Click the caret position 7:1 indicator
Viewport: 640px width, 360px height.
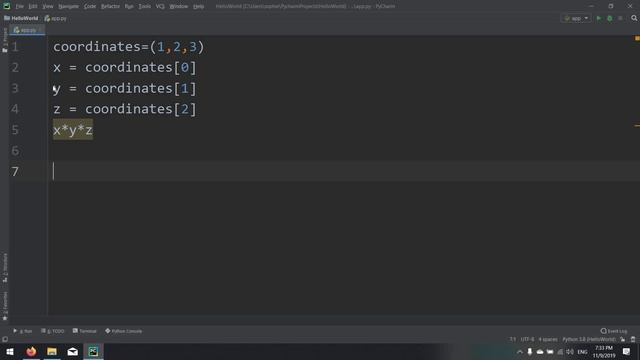click(x=513, y=339)
